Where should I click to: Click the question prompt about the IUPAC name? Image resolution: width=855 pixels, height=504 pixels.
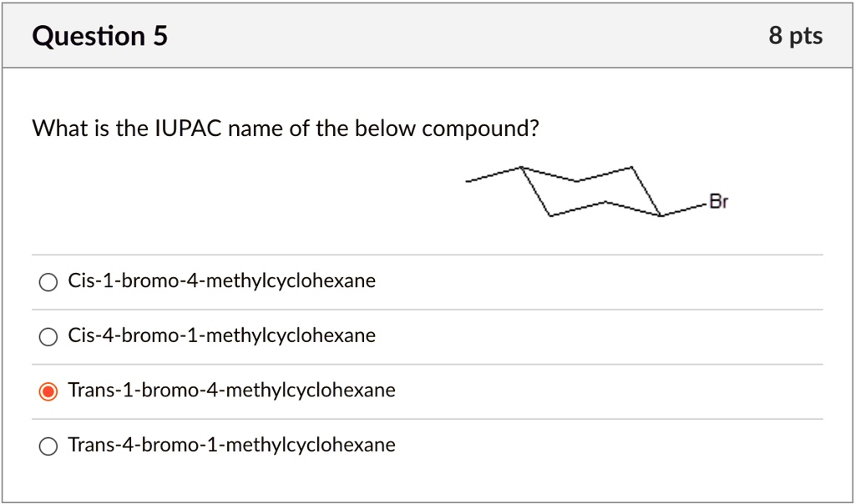coord(285,129)
